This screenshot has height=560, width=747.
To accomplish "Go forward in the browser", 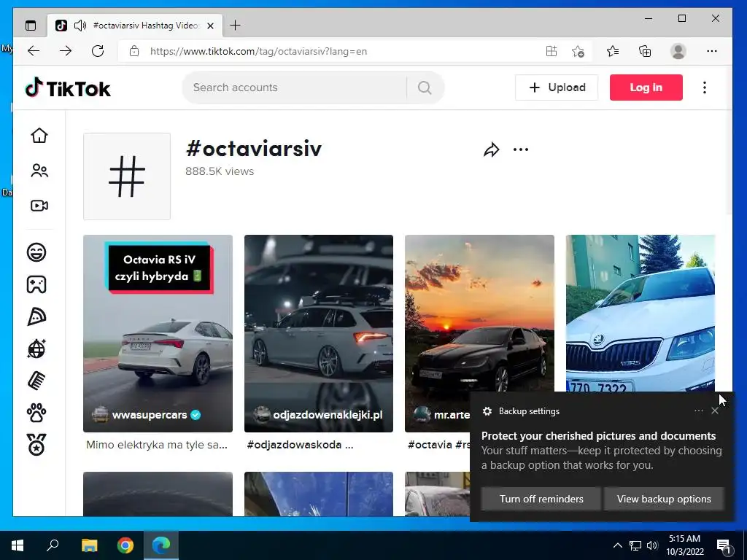I will [x=65, y=51].
